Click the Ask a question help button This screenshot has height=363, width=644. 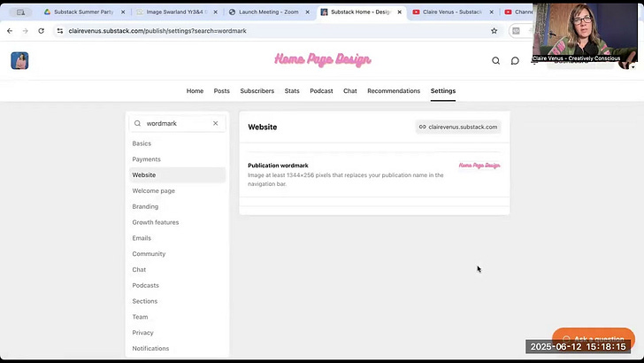(x=594, y=339)
